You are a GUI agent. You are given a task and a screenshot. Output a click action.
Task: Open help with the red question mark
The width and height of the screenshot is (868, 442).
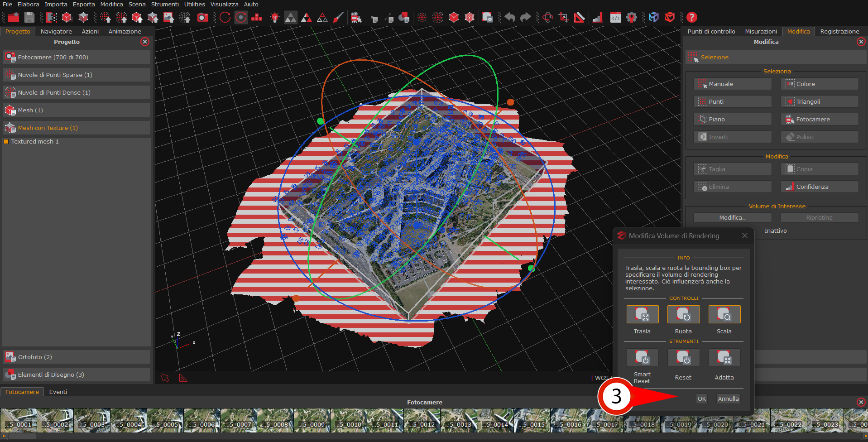tap(691, 17)
